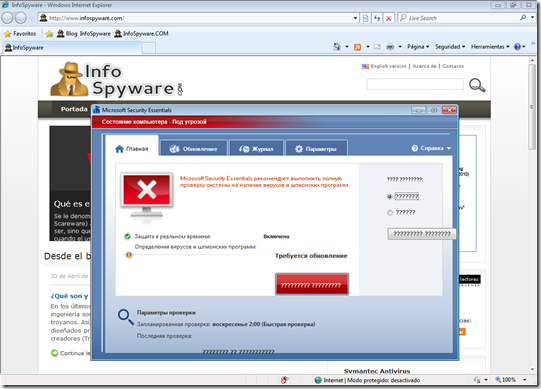Switch to the Обновление tab
The height and width of the screenshot is (389, 541).
194,149
